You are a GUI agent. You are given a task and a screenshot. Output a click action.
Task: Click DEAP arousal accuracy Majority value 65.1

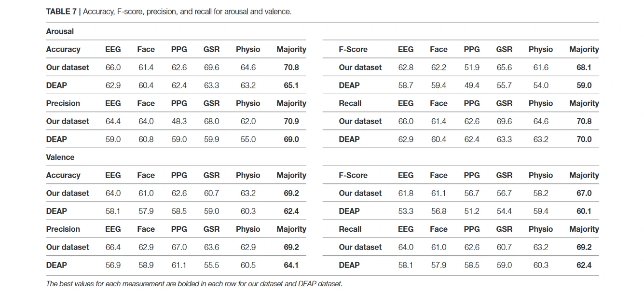[291, 85]
